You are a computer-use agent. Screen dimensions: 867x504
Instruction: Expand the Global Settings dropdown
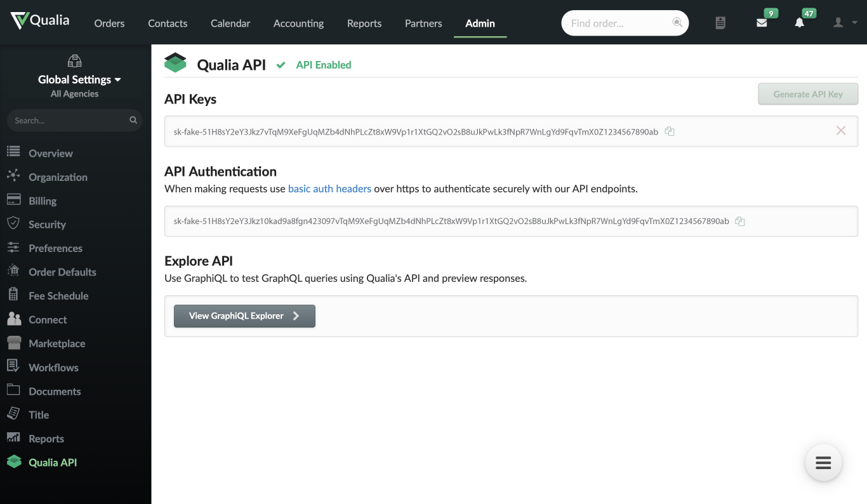[79, 79]
